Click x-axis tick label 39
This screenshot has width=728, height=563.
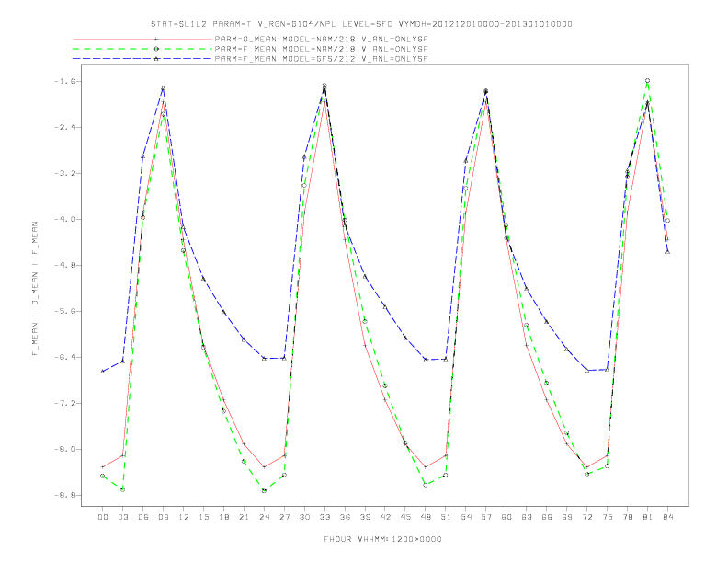[365, 517]
